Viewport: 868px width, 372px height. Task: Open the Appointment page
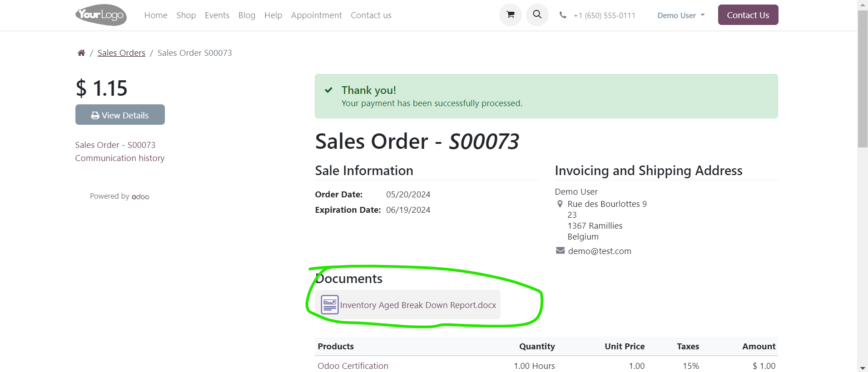pyautogui.click(x=316, y=15)
